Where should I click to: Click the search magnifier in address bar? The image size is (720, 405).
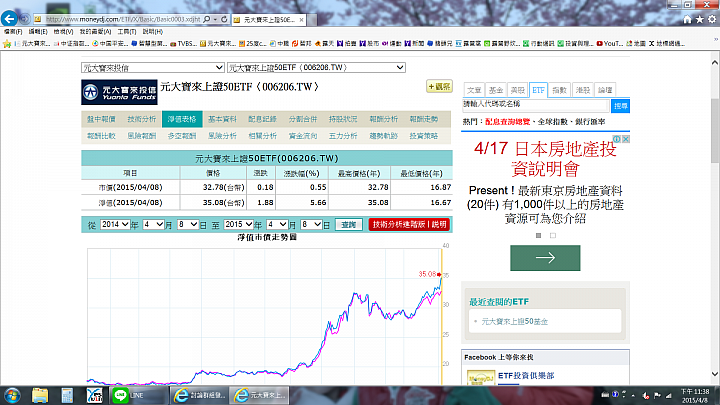(207, 19)
